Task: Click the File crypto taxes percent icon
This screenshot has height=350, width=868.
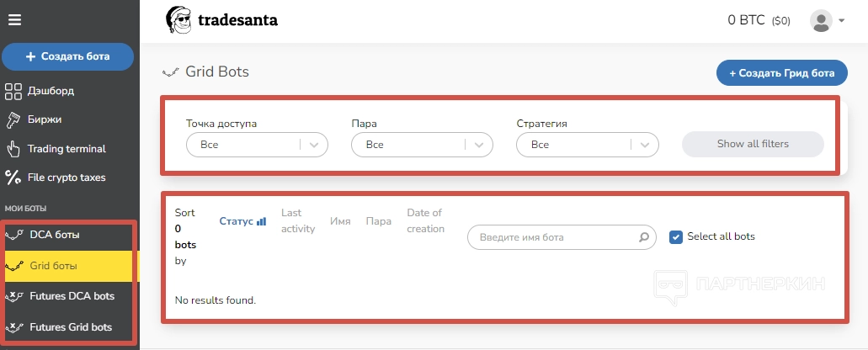Action: (13, 178)
